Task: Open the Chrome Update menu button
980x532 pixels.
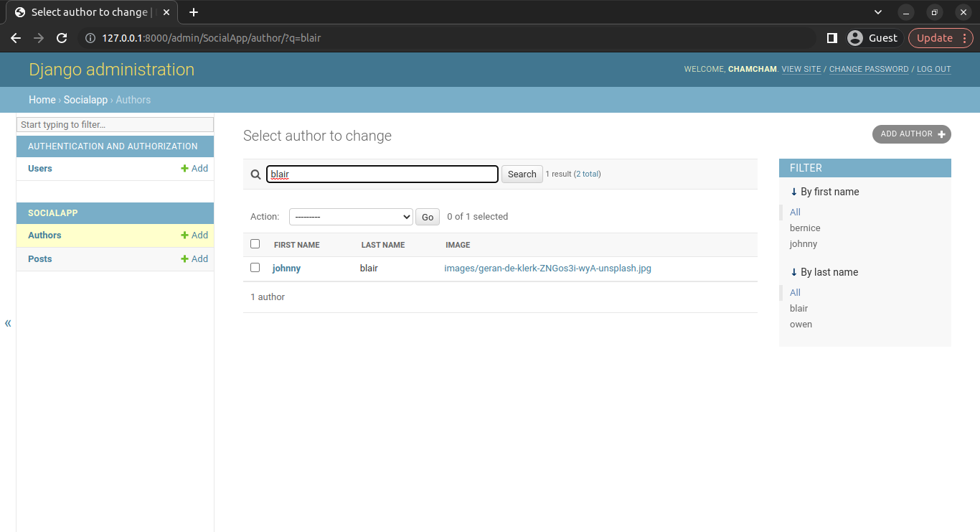Action: coord(941,38)
